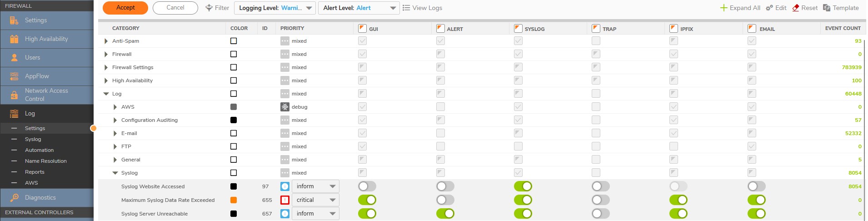Viewport: 868px width, 221px height.
Task: Toggle the SYSLOG column header checkbox
Action: click(x=518, y=28)
